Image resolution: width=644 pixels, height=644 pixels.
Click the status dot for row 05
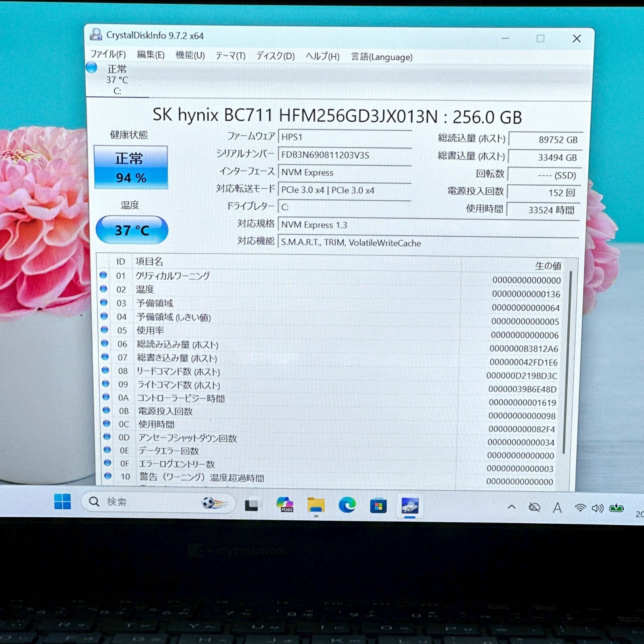coord(104,330)
